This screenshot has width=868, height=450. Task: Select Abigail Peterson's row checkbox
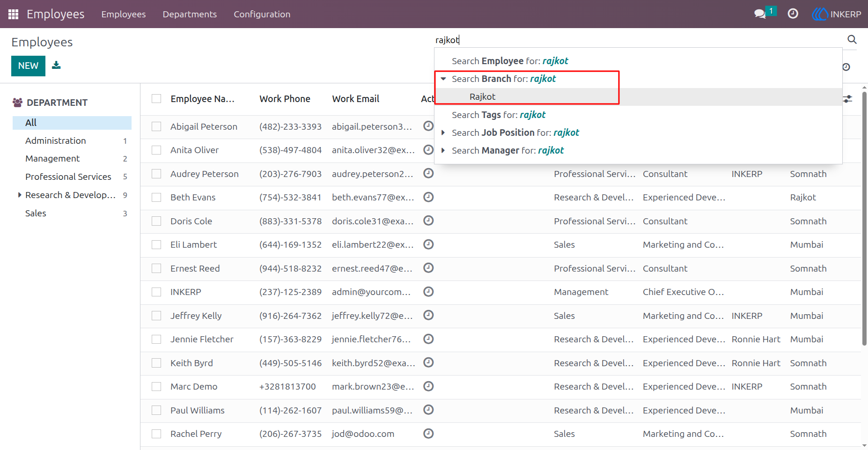pos(156,126)
